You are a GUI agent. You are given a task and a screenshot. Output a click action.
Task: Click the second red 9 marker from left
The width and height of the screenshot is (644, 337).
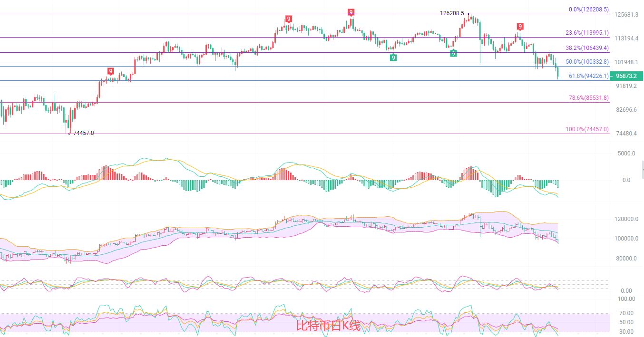click(288, 19)
